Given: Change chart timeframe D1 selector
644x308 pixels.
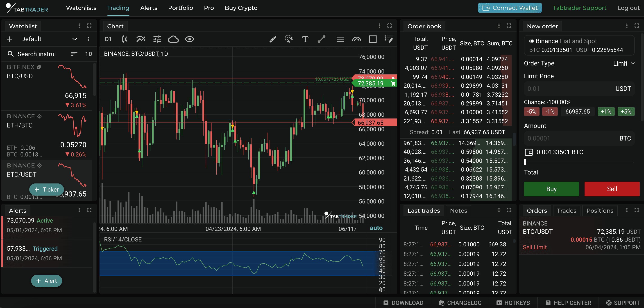Looking at the screenshot, I should tap(108, 39).
